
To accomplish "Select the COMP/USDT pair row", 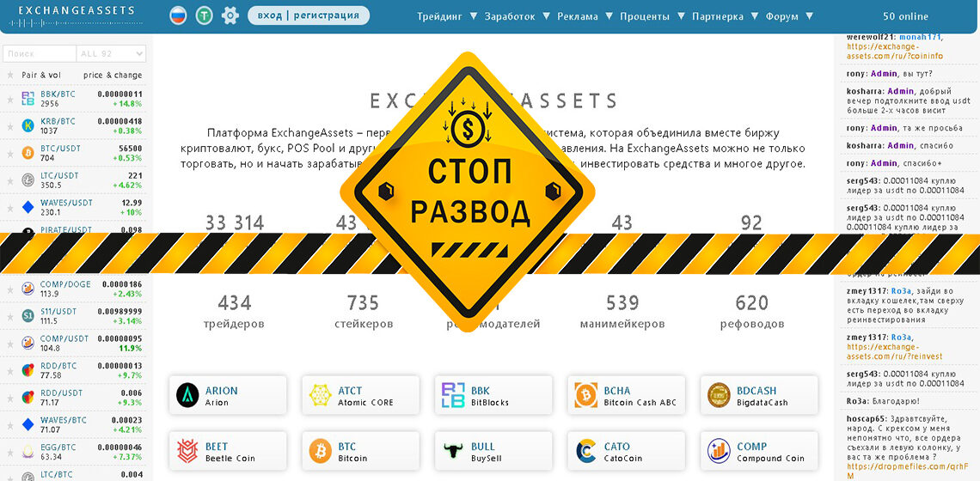I will coord(73,343).
